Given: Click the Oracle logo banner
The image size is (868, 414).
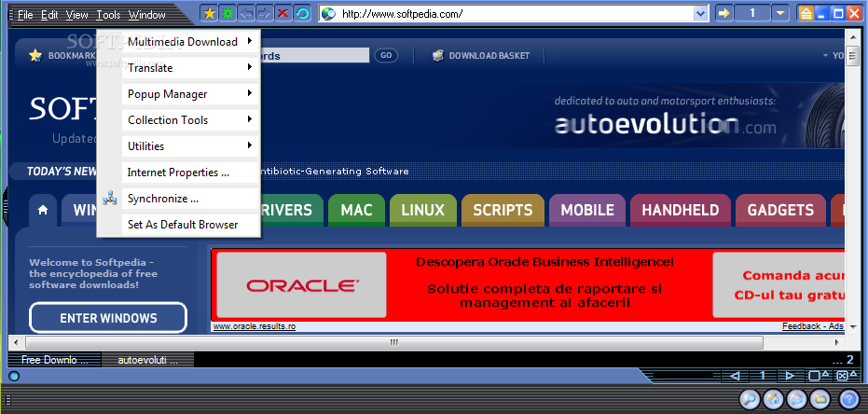Looking at the screenshot, I should [x=302, y=285].
